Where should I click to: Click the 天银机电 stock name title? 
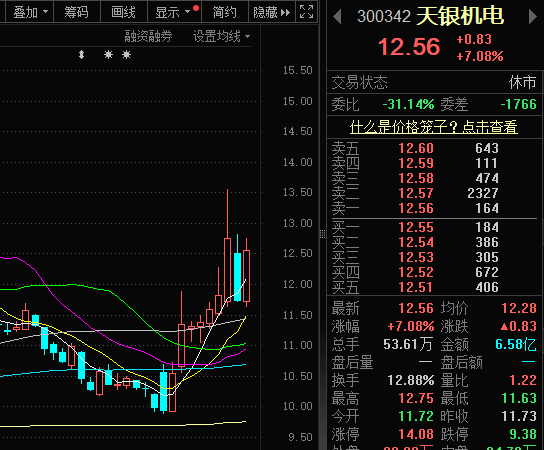460,16
